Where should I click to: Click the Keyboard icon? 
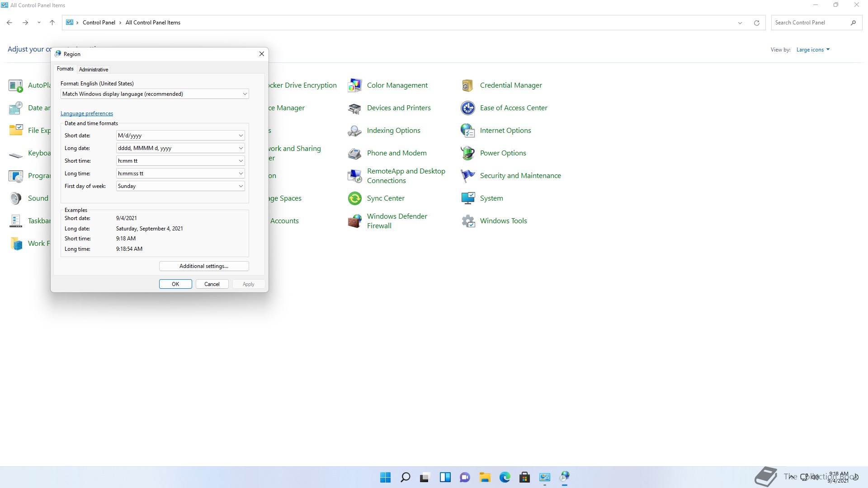coord(16,155)
